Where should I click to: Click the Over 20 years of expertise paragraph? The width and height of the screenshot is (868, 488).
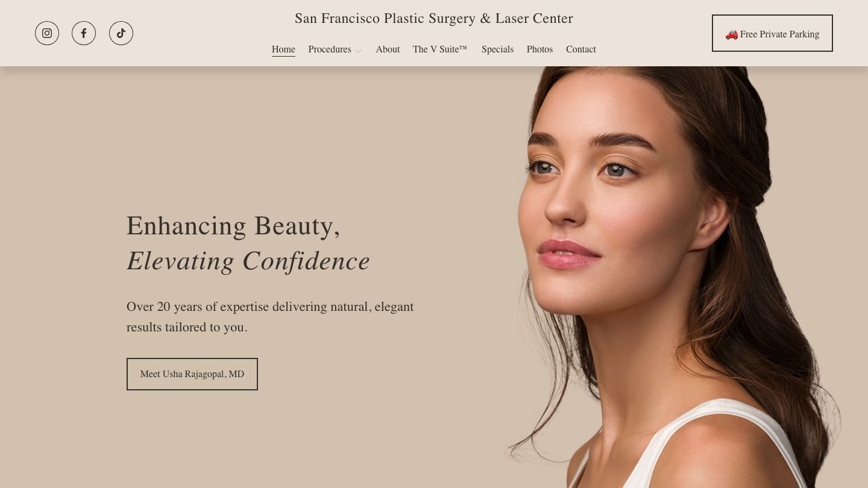point(270,317)
